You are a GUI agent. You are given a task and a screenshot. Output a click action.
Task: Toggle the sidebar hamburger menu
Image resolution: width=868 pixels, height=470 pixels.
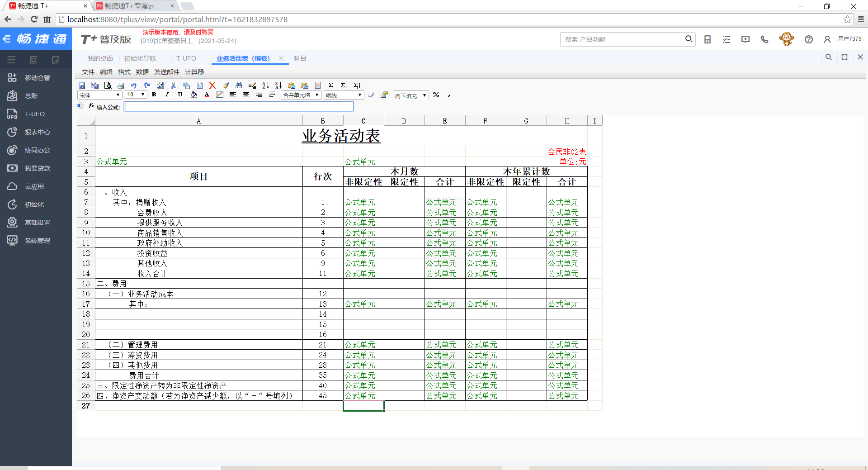tap(11, 60)
